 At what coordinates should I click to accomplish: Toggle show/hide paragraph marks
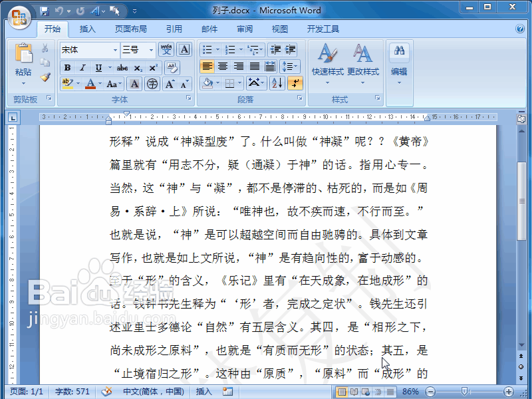(295, 83)
